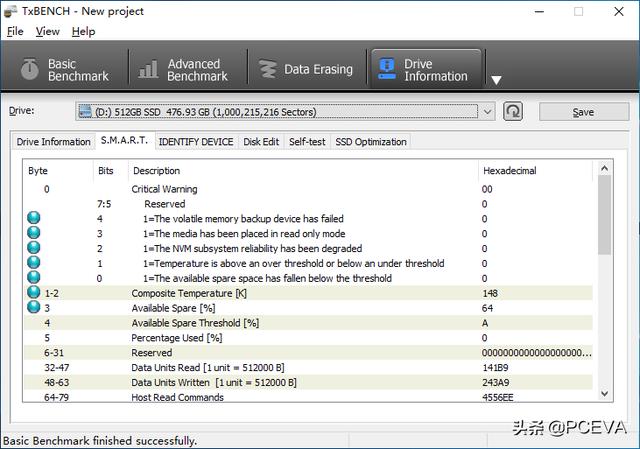Select the Available Spare [%] text

point(173,308)
